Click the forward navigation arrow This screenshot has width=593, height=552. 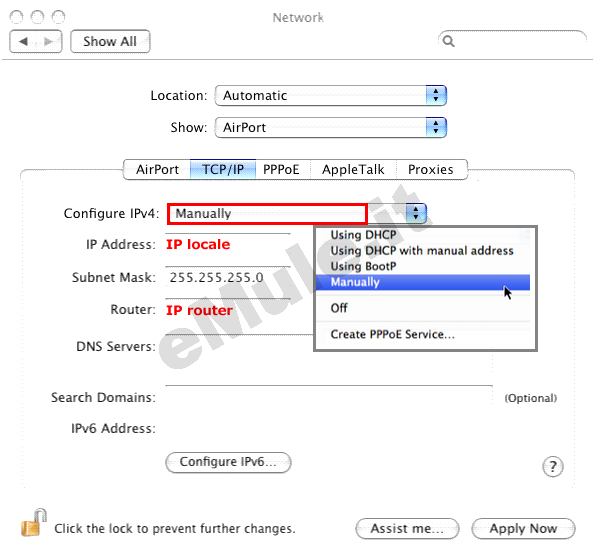click(x=48, y=41)
